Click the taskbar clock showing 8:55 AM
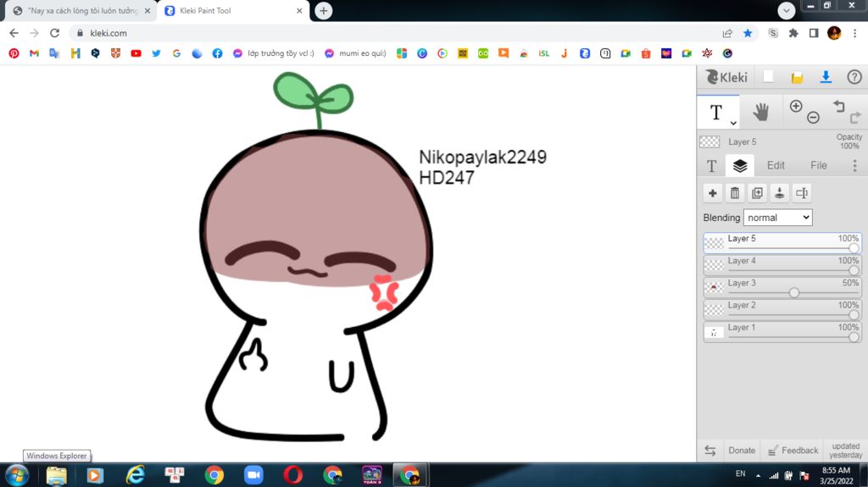 click(x=836, y=475)
